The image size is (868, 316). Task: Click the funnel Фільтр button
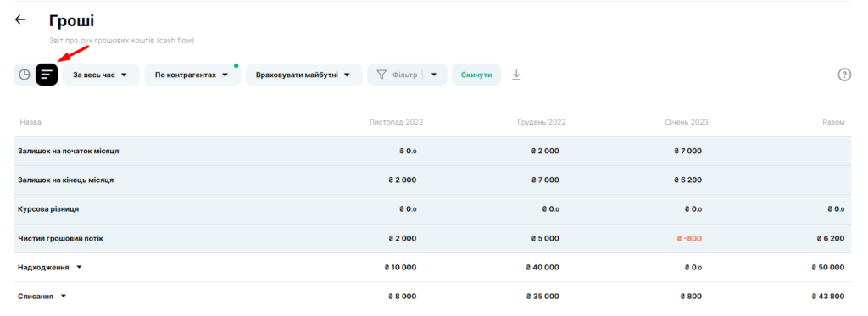(x=397, y=75)
